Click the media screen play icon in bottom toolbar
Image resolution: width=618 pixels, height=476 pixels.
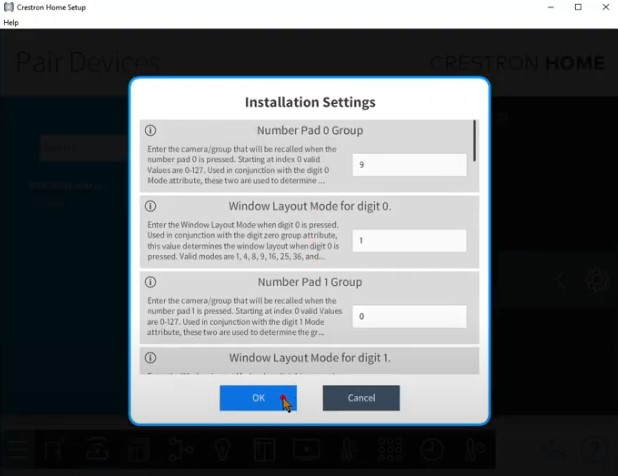[306, 448]
